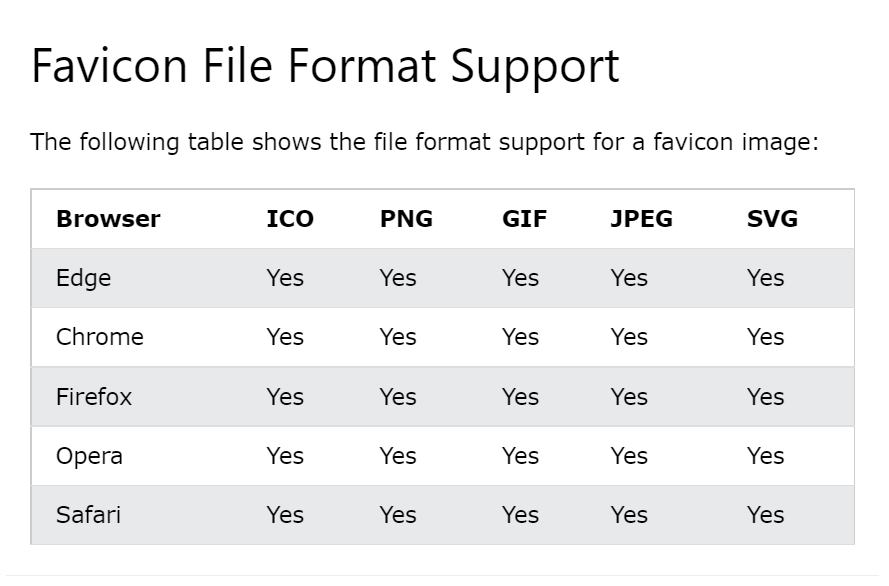
Task: Click the Edge browser row label
Action: (83, 279)
